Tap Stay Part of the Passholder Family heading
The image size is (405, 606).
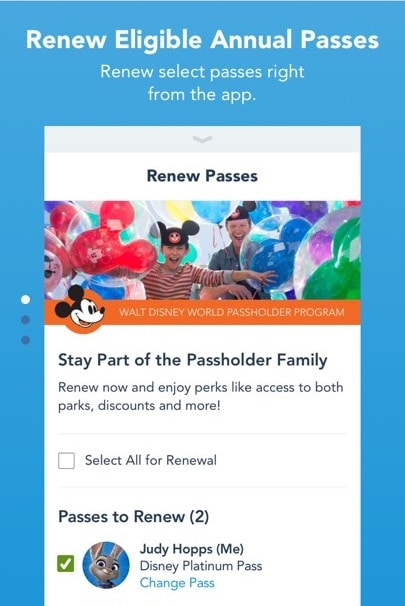(x=192, y=360)
